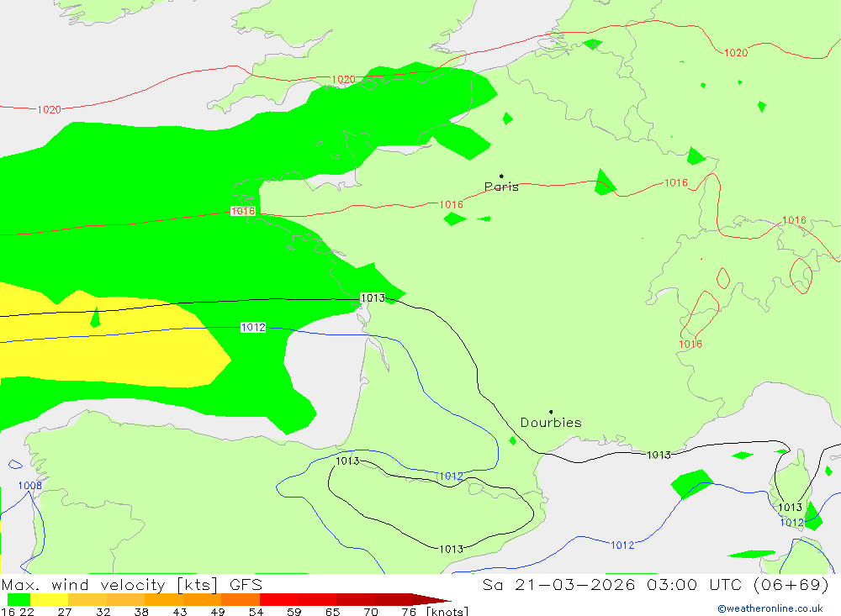The height and width of the screenshot is (616, 841).
Task: Click the blue 1008 isobar label
Action: tap(30, 486)
